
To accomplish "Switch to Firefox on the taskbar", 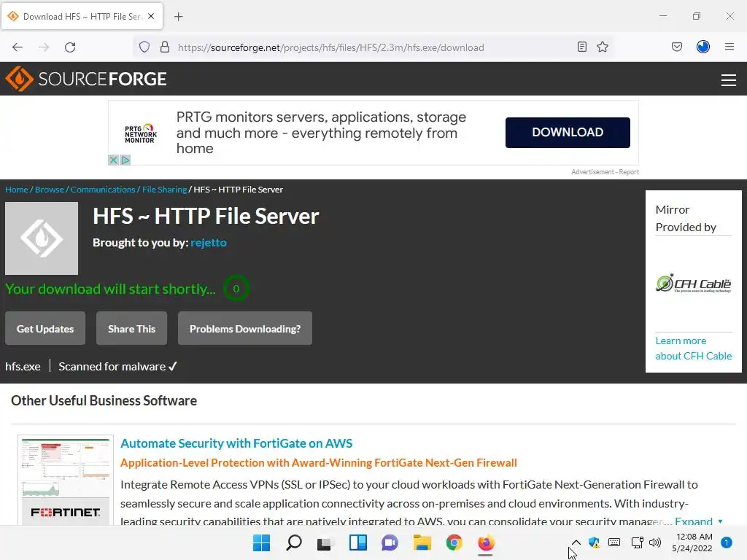I will [486, 542].
